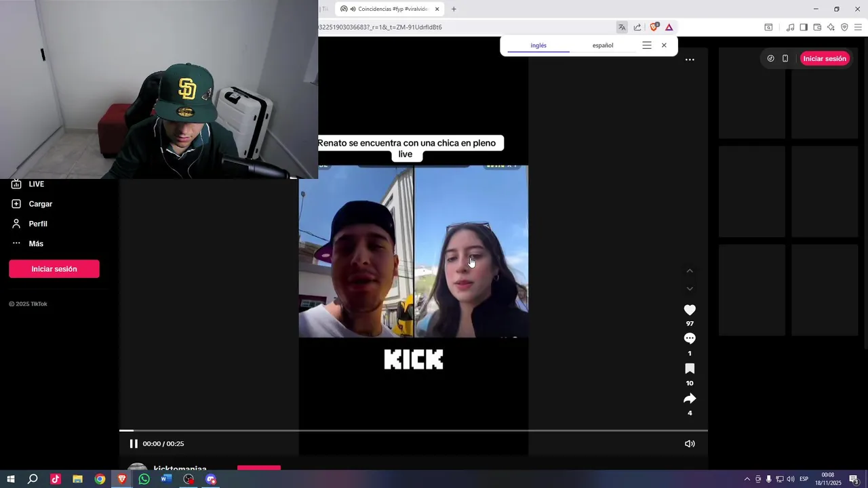Click the woman's video frame
This screenshot has height=488, width=868.
[x=471, y=251]
